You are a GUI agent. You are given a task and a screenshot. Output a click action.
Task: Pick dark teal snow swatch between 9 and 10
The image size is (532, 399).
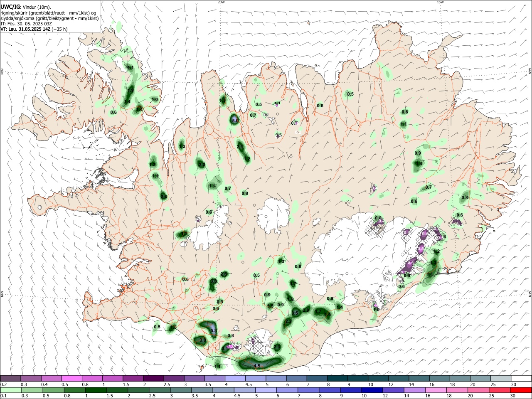pos(357,378)
